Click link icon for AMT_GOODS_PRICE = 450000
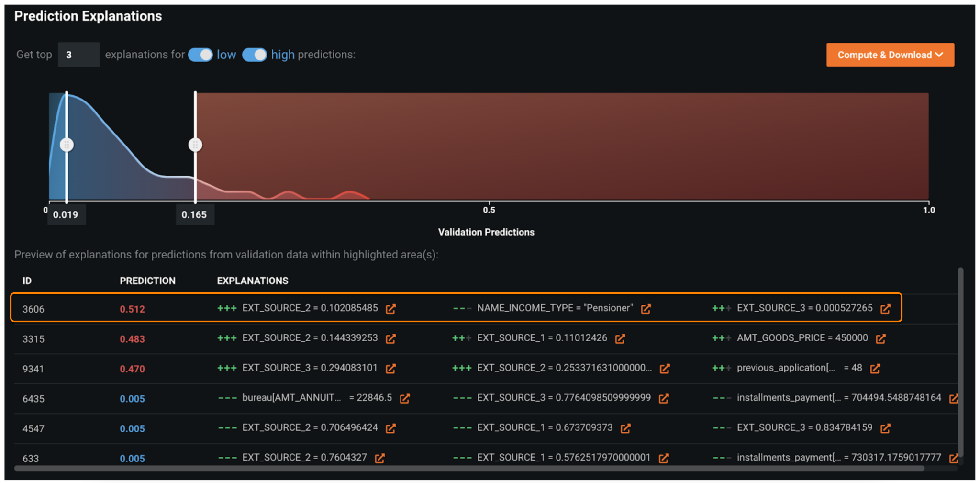The image size is (980, 483). point(880,339)
